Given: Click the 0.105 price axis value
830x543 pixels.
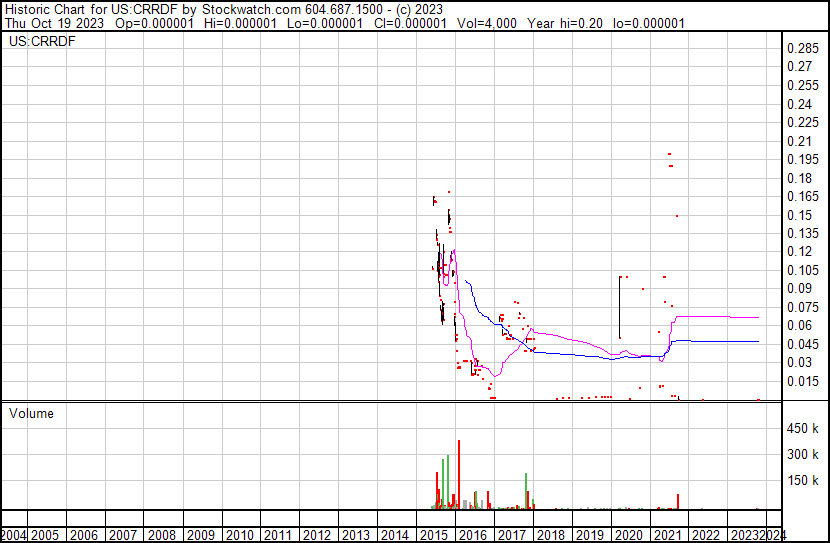Looking at the screenshot, I should [x=803, y=270].
